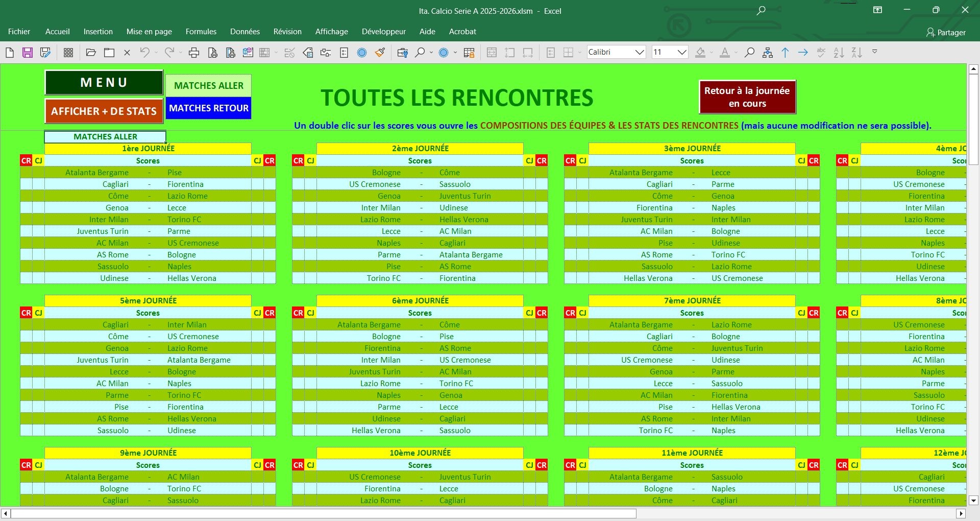Click the Find magnifier icon near font color
This screenshot has height=521, width=980.
(749, 52)
